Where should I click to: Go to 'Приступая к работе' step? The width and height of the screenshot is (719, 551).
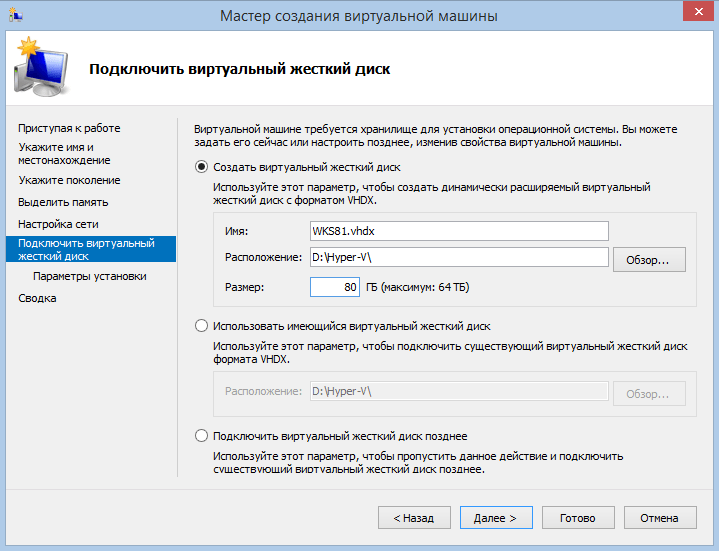(x=69, y=128)
